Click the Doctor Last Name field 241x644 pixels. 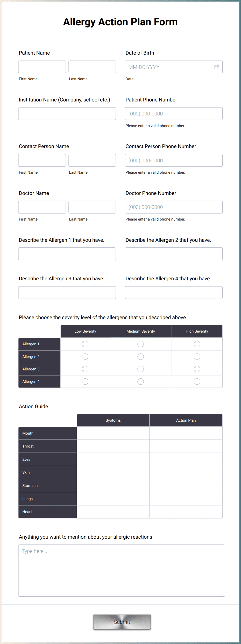92,207
